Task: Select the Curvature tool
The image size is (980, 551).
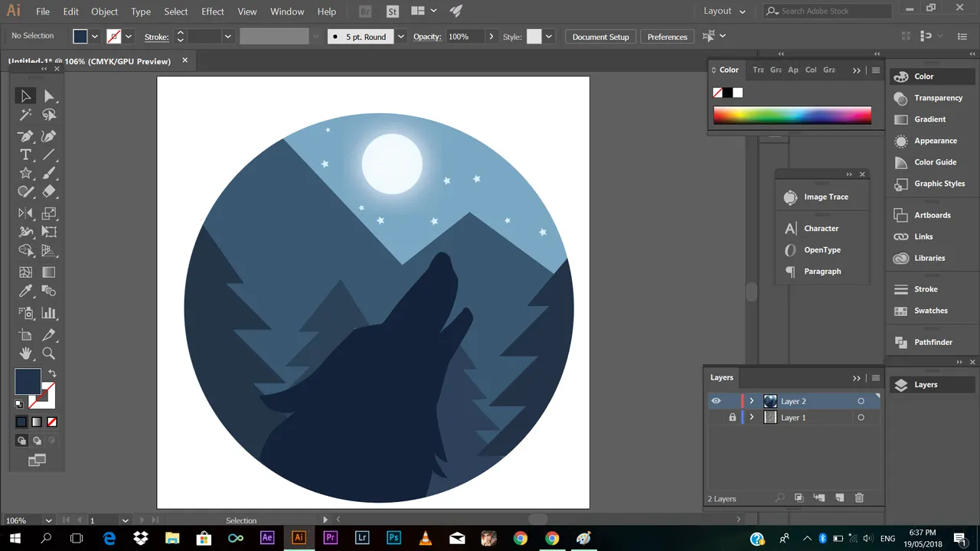Action: pos(49,136)
